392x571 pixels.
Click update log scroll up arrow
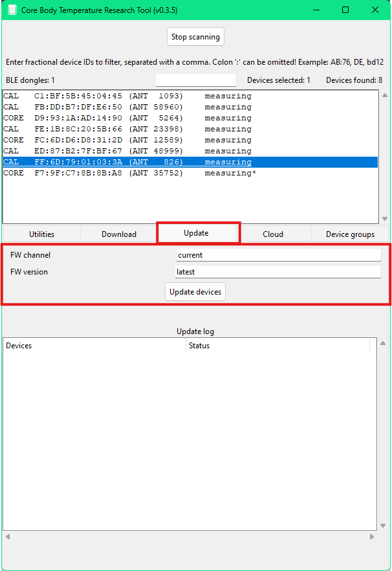(383, 343)
